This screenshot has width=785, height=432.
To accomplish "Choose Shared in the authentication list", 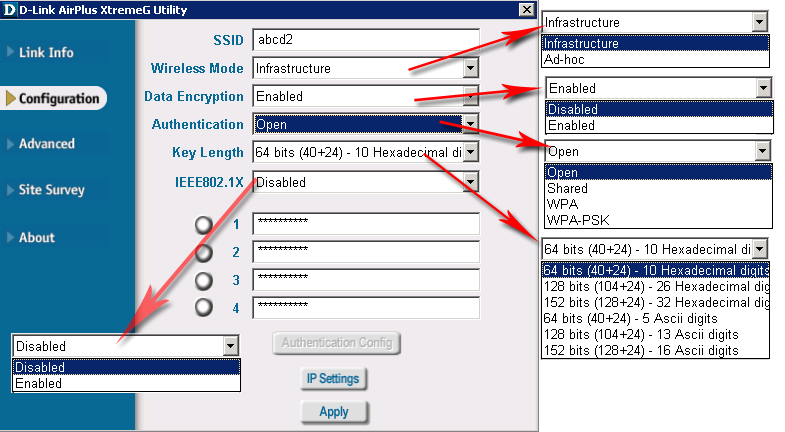I will coord(658,188).
